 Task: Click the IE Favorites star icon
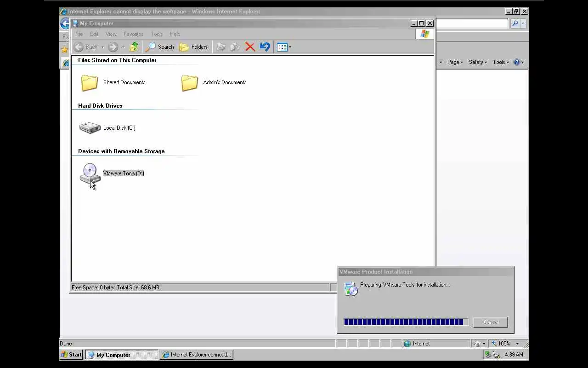pos(65,49)
